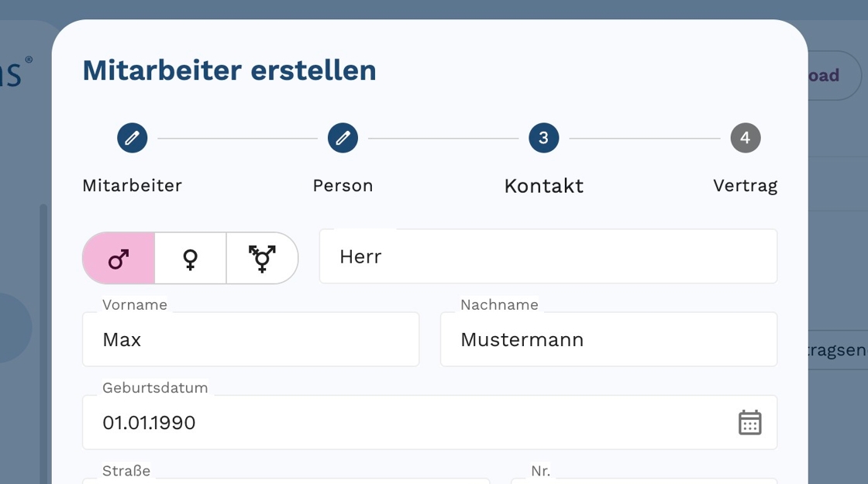This screenshot has height=484, width=868.
Task: Open the calendar picker icon for Geburtsdatum
Action: click(749, 422)
